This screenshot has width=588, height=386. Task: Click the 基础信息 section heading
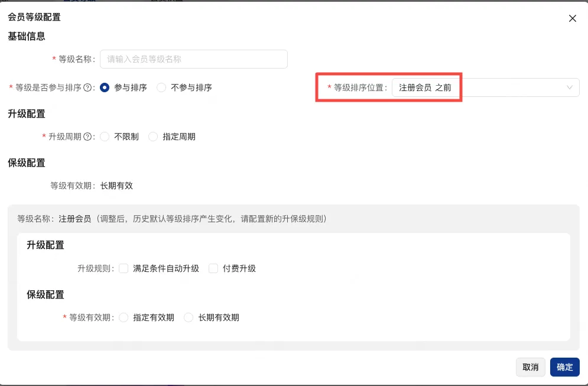[x=27, y=37]
